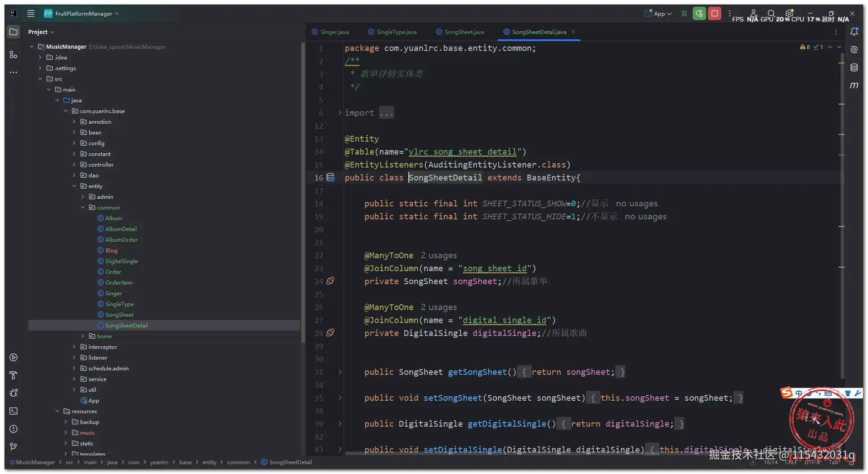Open the Code With Me add-user icon
Image resolution: width=868 pixels, height=474 pixels.
(753, 13)
